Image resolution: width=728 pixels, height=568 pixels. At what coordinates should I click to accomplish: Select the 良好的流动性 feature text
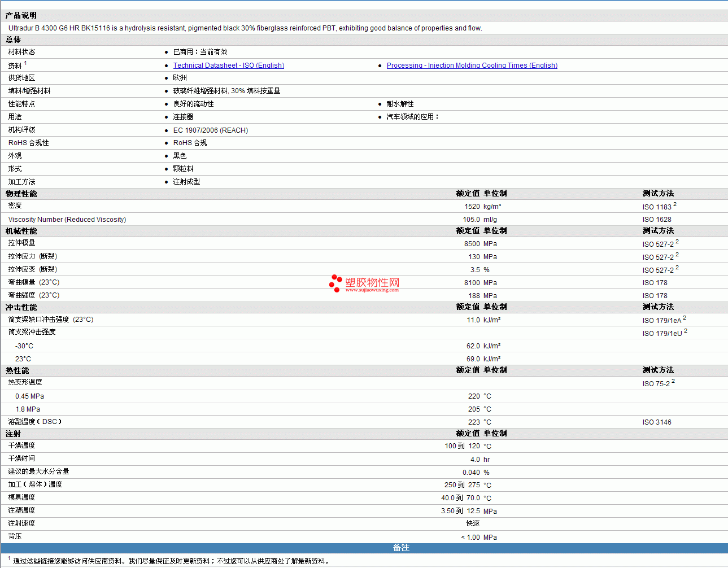194,104
